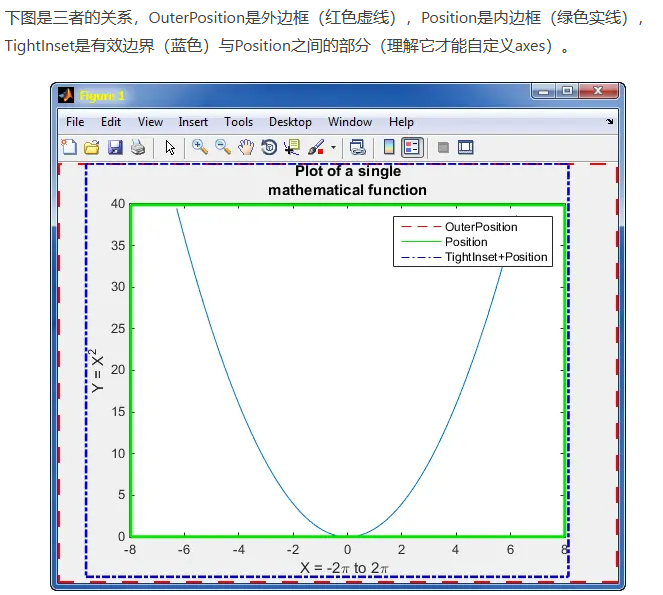Save the figure with the floppy disk icon

coord(115,147)
